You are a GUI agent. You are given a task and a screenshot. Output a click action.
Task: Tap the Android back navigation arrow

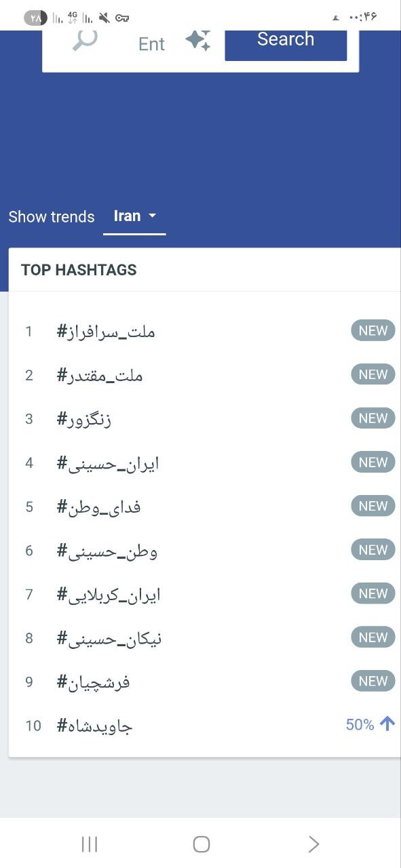coord(313,844)
